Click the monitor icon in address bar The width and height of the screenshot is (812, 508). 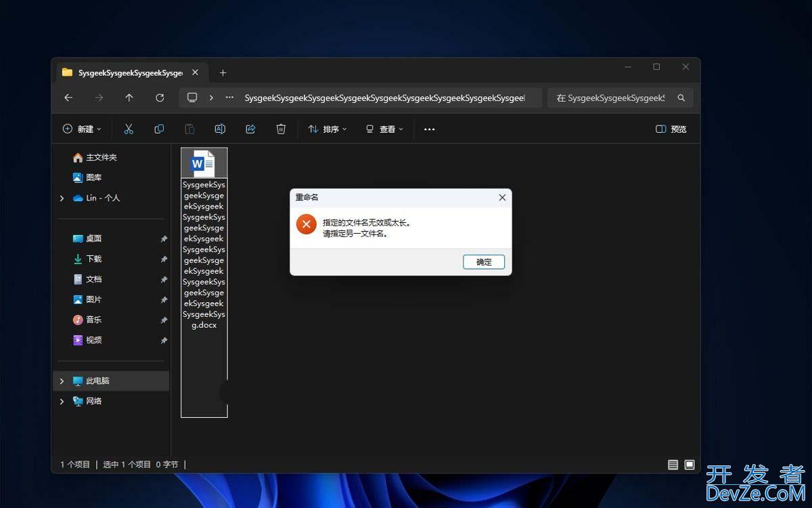[192, 98]
